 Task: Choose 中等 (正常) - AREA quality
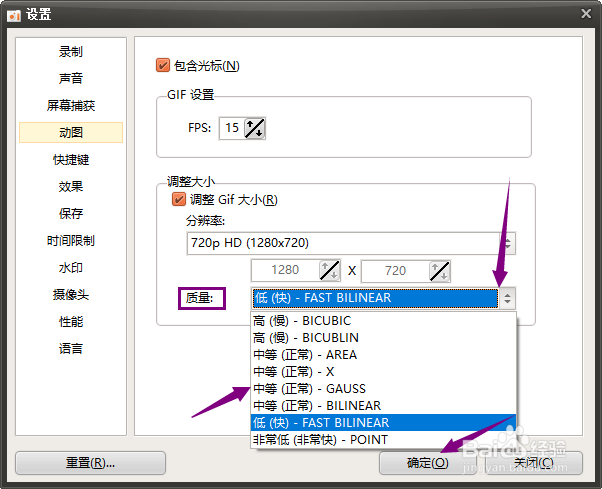pos(383,355)
